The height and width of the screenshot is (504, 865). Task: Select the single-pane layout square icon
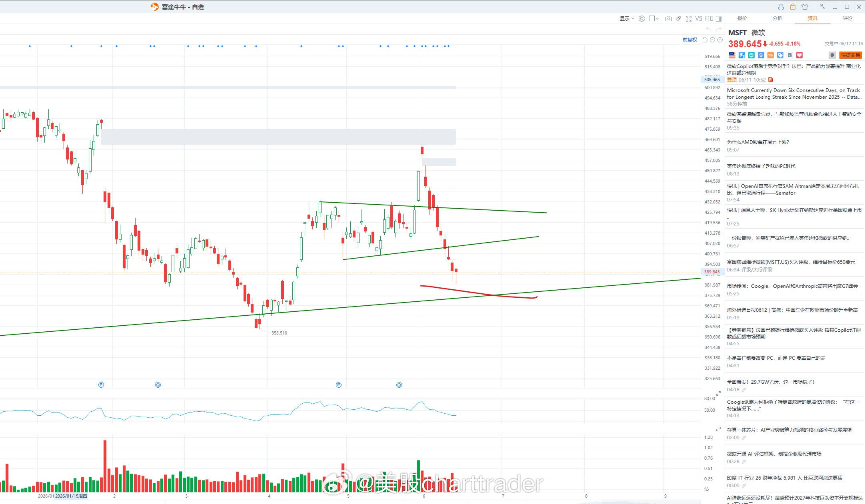pyautogui.click(x=652, y=18)
